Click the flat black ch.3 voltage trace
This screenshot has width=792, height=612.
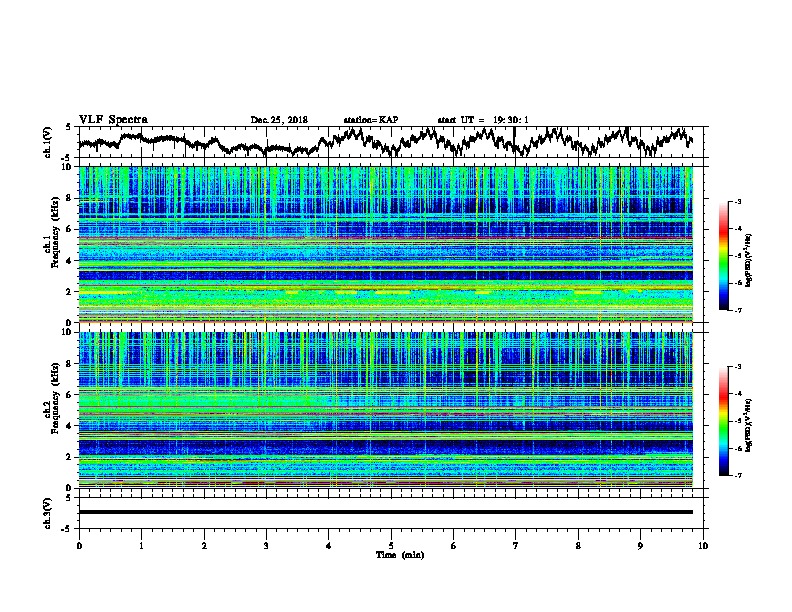tap(385, 512)
